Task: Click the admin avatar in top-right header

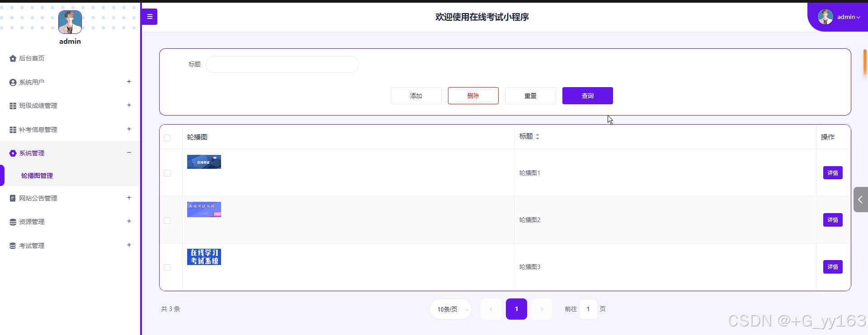Action: tap(826, 17)
